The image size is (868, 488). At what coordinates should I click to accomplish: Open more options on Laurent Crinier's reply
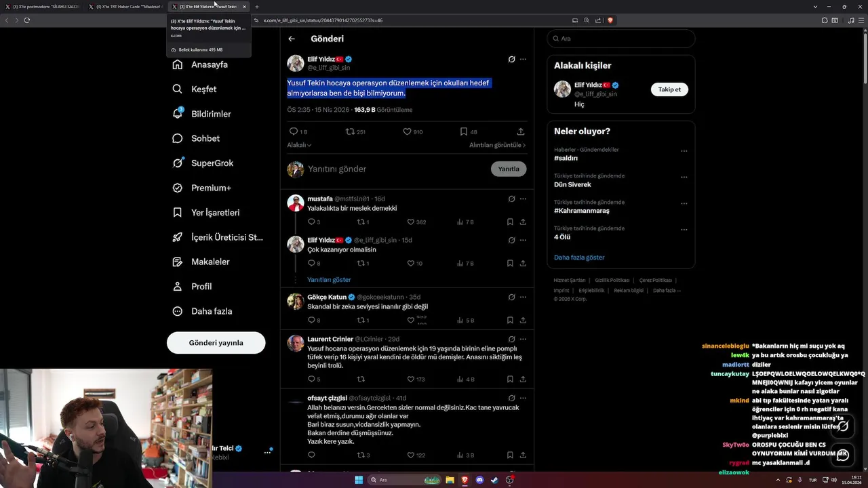[523, 339]
